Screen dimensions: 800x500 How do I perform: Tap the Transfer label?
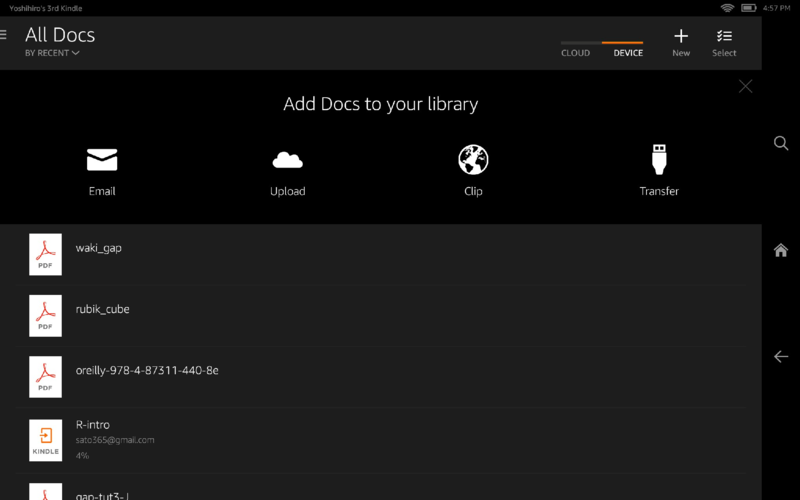pyautogui.click(x=659, y=191)
